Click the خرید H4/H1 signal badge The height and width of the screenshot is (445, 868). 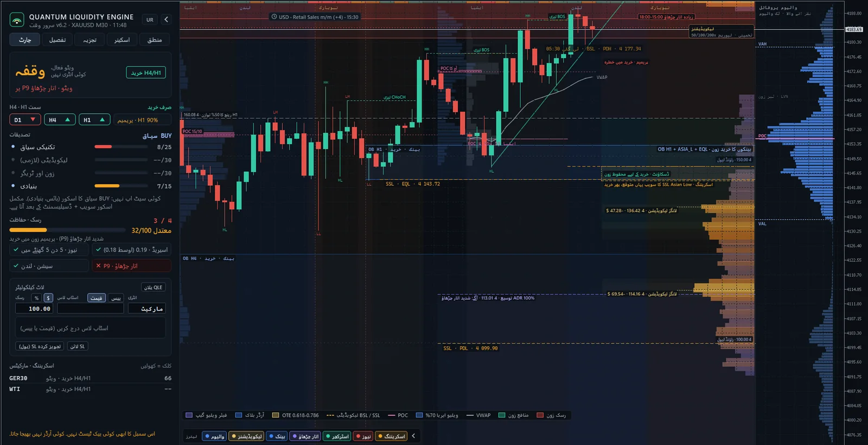146,73
